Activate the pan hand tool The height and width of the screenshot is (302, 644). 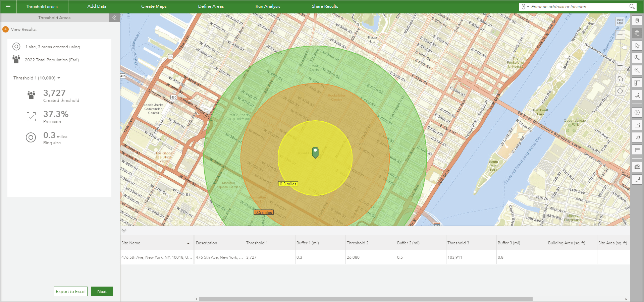(637, 33)
